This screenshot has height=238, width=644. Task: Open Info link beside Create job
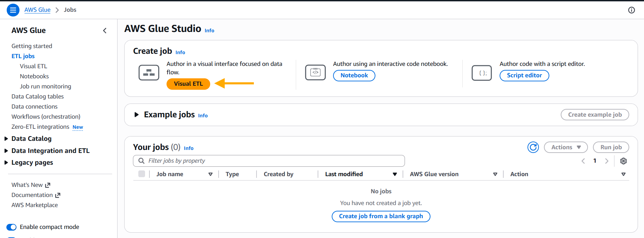[x=180, y=52]
